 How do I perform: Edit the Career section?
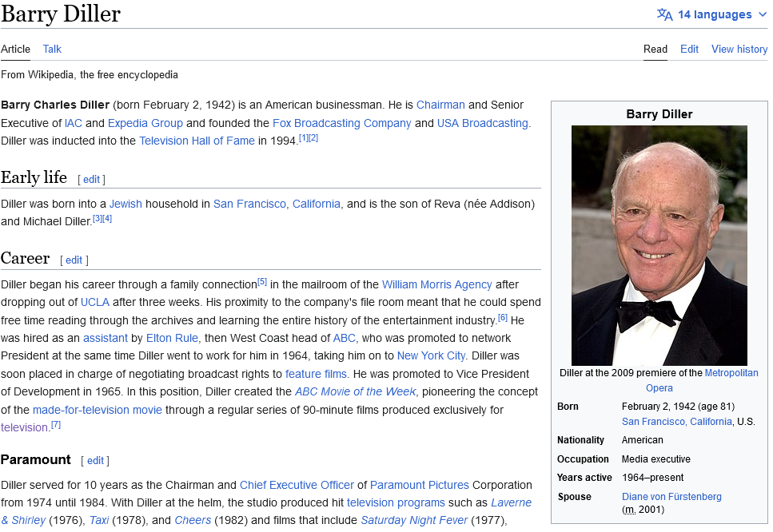[x=74, y=260]
